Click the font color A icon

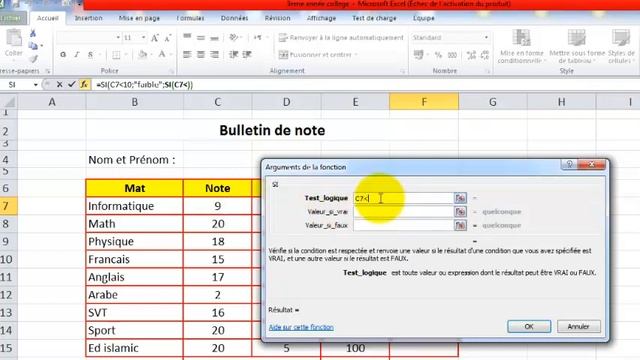click(162, 54)
